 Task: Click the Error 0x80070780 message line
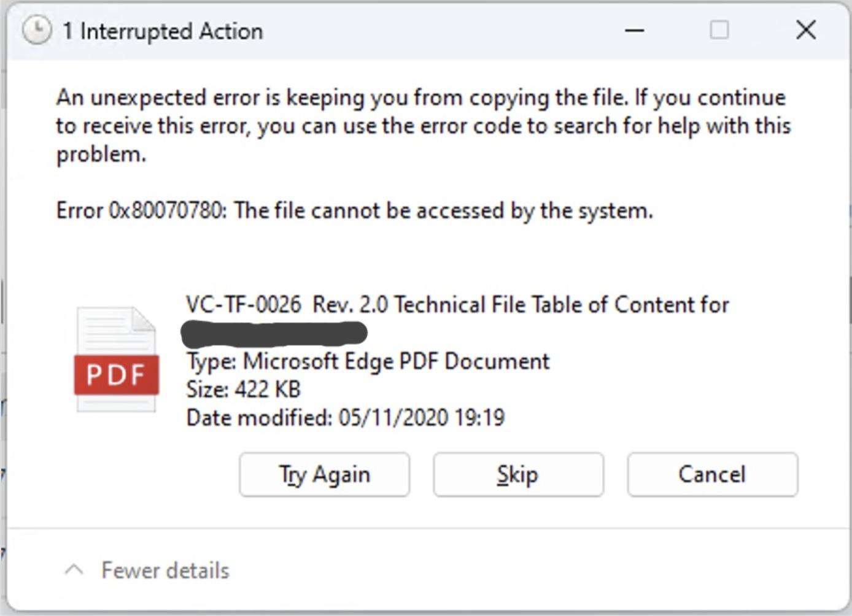click(x=354, y=211)
